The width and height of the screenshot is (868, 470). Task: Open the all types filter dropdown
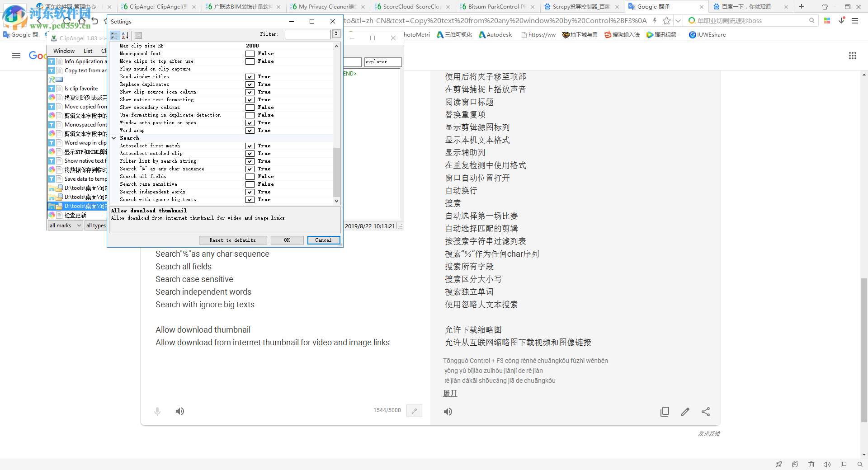click(x=95, y=225)
